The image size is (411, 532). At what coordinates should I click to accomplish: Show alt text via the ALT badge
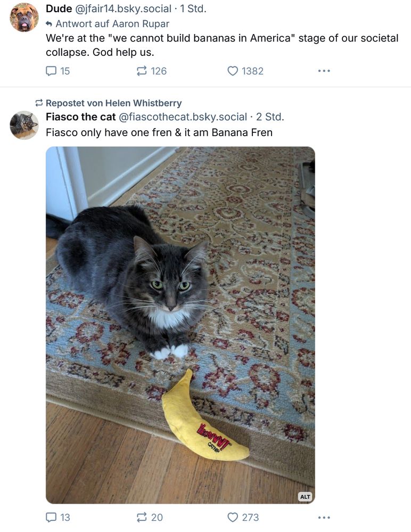pos(305,496)
